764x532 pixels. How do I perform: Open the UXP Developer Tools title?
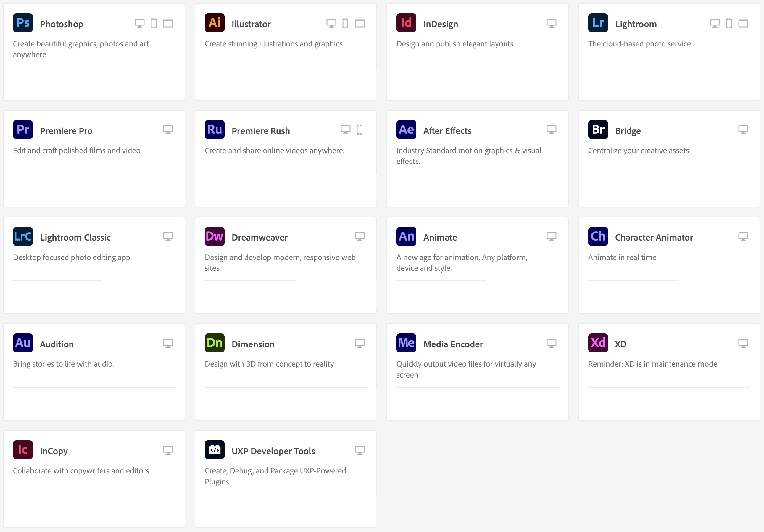(x=273, y=451)
